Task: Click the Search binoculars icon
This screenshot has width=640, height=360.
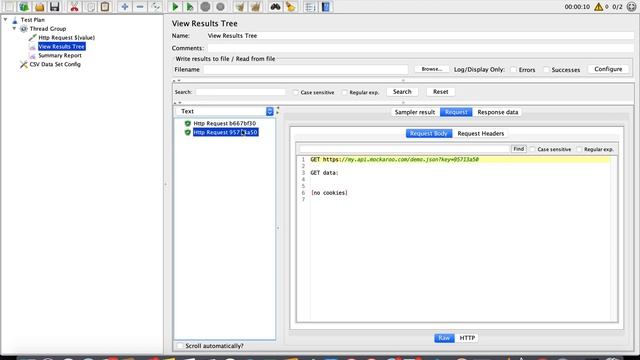Action: tap(276, 7)
